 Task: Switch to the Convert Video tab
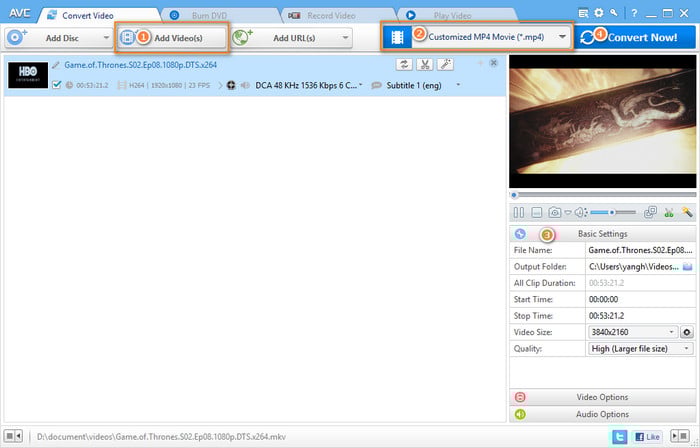98,16
